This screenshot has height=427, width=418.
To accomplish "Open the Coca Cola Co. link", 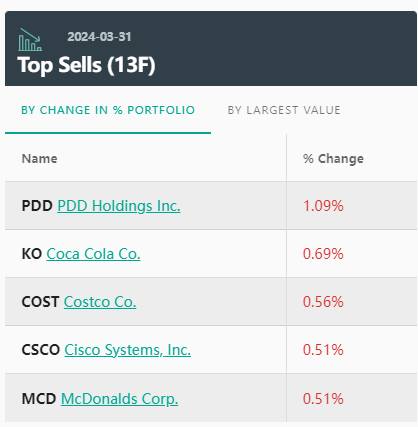I will pyautogui.click(x=93, y=254).
